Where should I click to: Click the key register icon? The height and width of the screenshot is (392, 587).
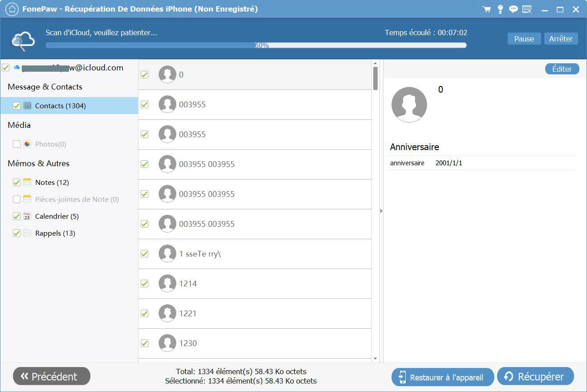point(500,9)
